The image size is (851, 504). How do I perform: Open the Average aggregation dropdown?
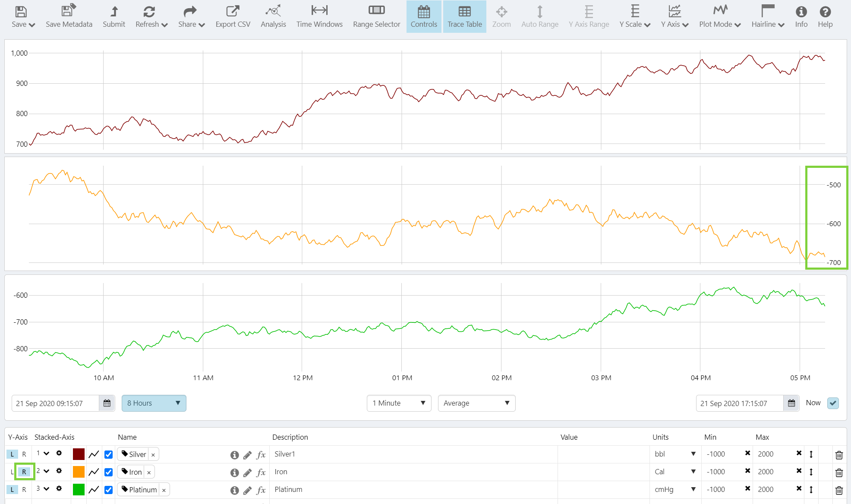pos(476,403)
